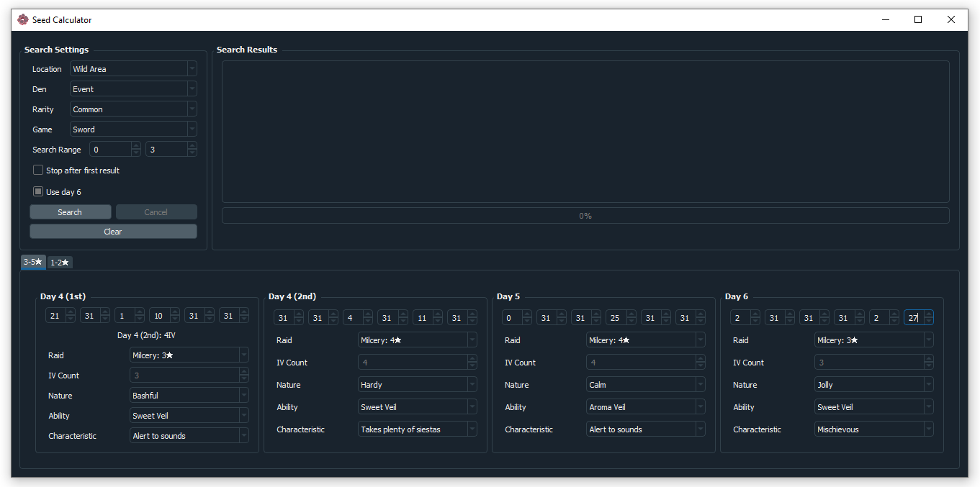Screen dimensions: 980x487
Task: Click the Seed Calculator app icon in title bar
Action: point(23,20)
